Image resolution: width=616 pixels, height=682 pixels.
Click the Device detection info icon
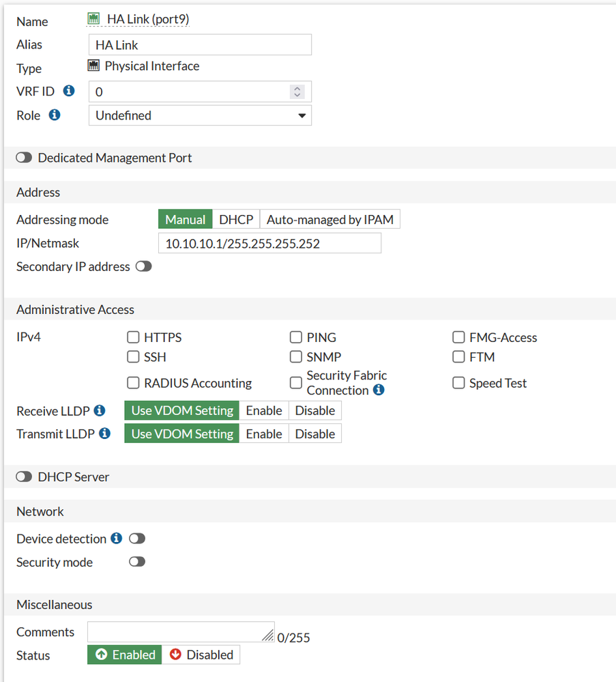pyautogui.click(x=117, y=539)
